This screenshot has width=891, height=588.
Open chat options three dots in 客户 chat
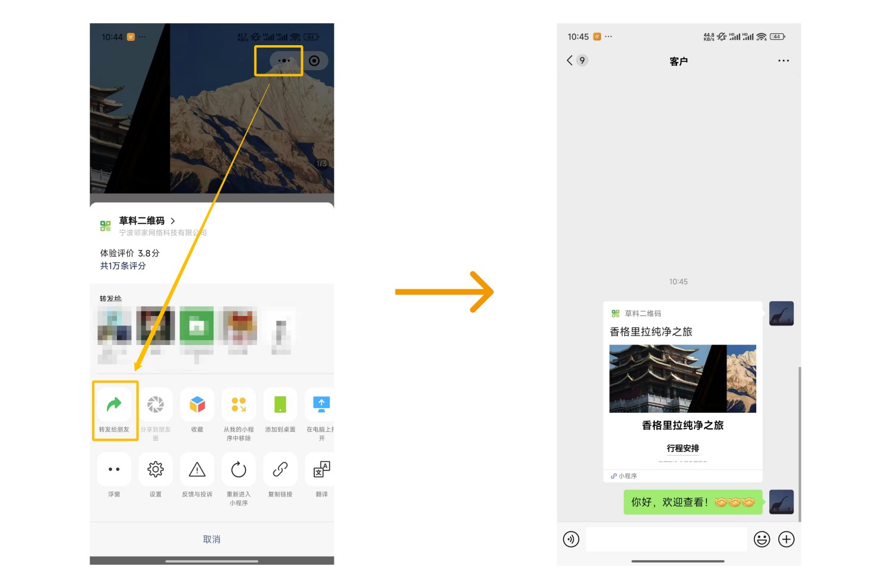point(783,61)
